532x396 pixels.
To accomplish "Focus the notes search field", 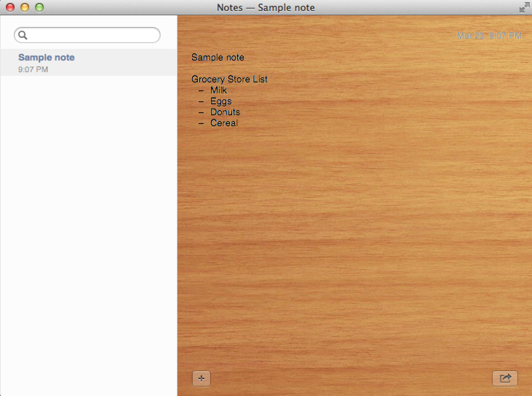I will 87,35.
